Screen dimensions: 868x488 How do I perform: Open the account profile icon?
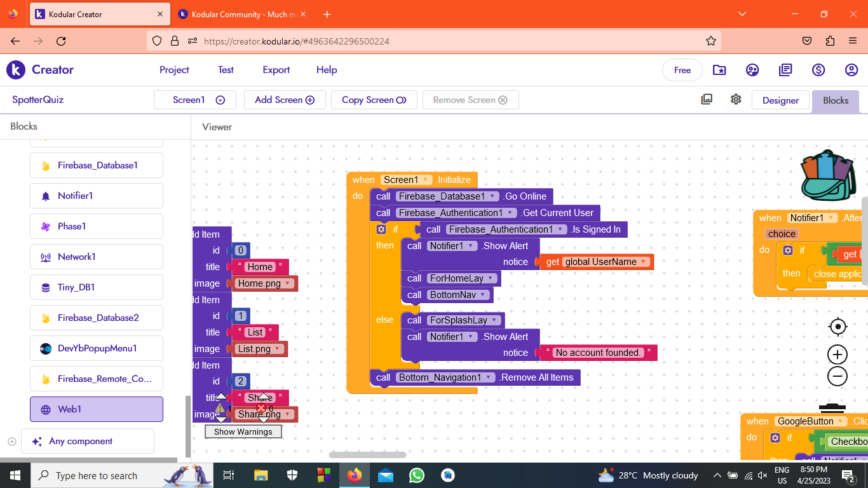pyautogui.click(x=851, y=70)
